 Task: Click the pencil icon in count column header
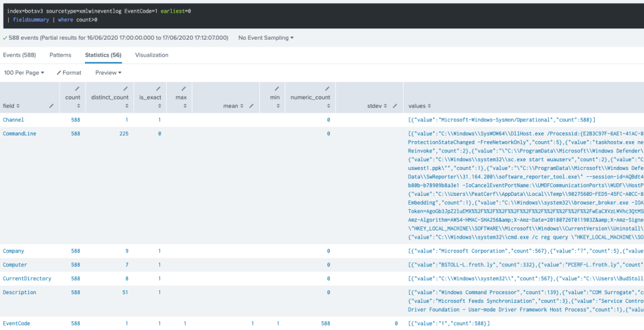point(77,89)
